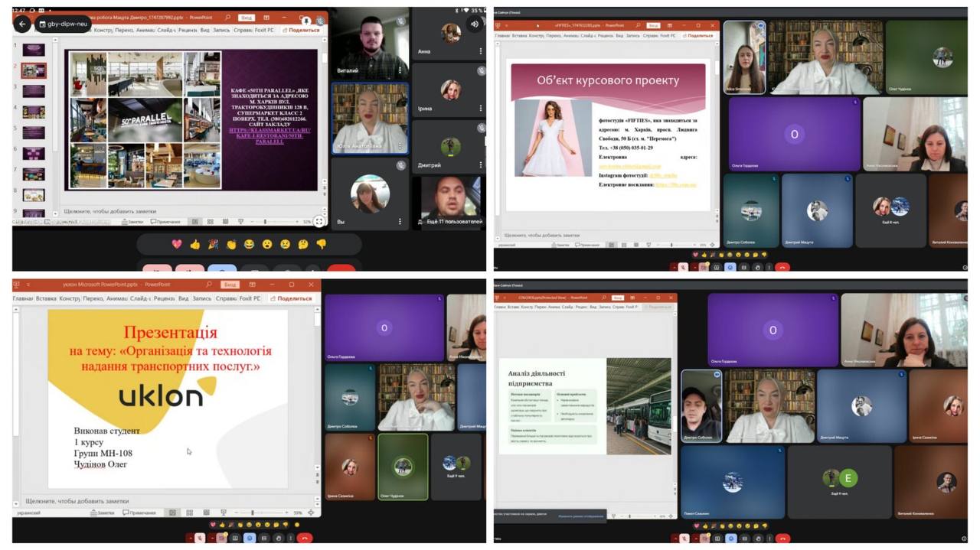Screen dimensions: 980x550
Task: Switch audio output with the speaker icon
Action: point(474,24)
